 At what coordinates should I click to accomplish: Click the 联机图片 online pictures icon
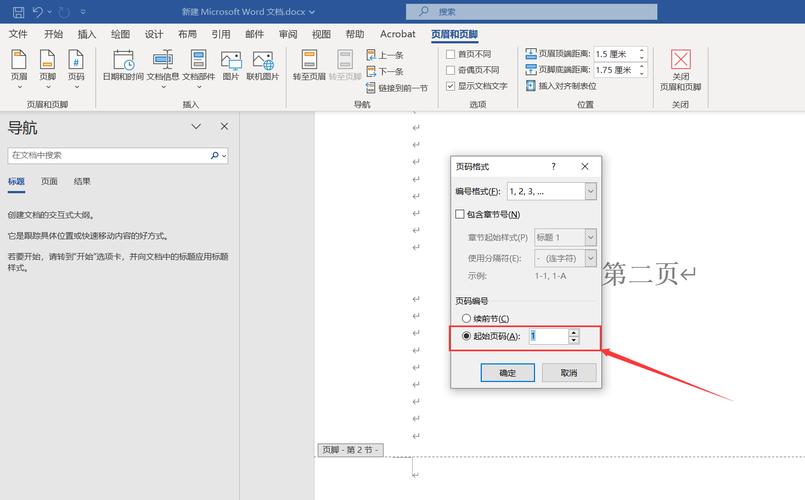tap(263, 60)
